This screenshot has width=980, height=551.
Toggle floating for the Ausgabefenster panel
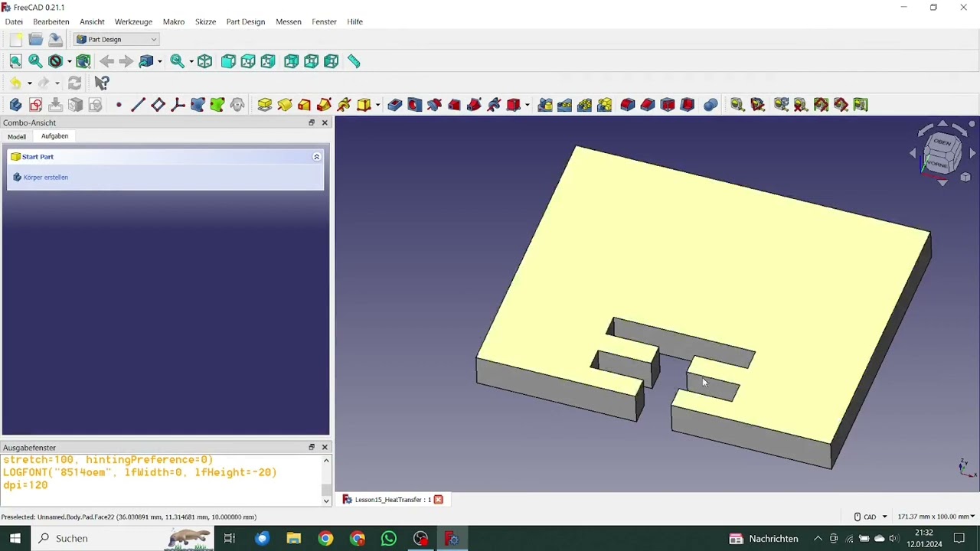312,447
